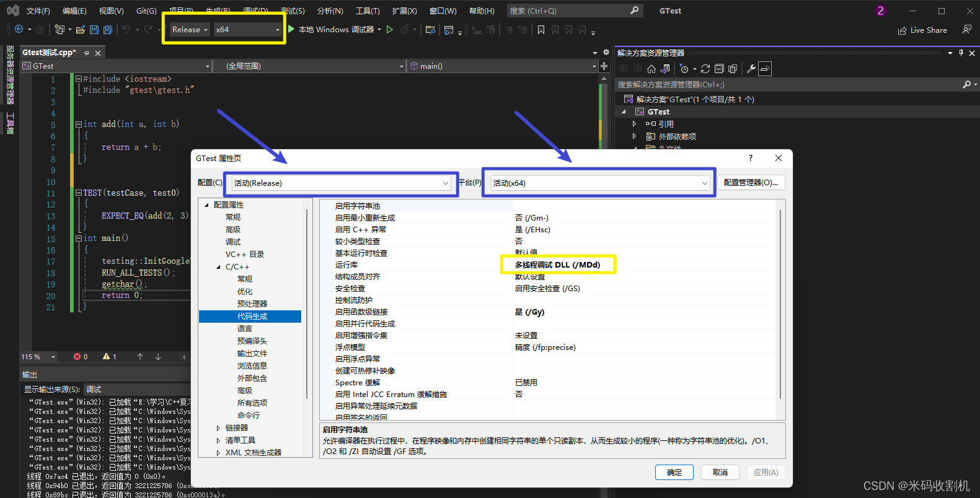Viewport: 980px width, 498px height.
Task: Open the 工具(T) menu
Action: coord(368,11)
